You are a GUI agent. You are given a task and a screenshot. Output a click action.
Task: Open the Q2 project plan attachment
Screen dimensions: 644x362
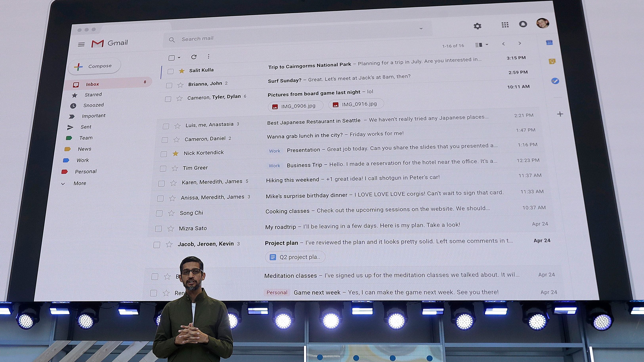[x=295, y=257]
